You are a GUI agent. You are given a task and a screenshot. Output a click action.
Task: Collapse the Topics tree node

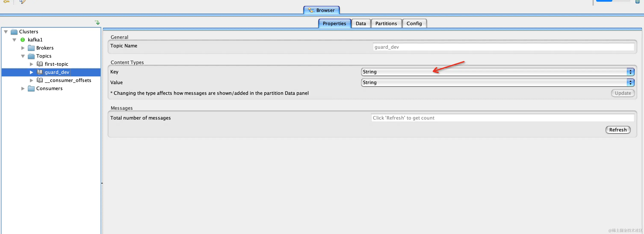(x=23, y=56)
